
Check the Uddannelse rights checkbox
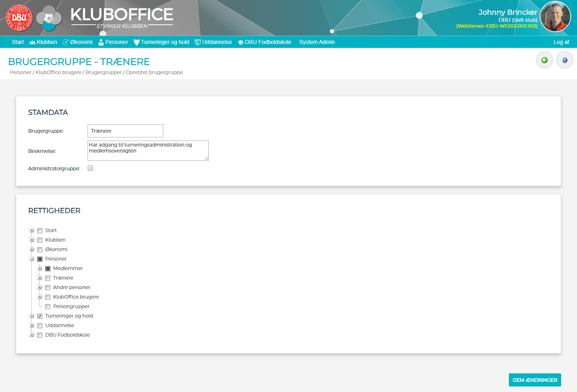pos(40,325)
